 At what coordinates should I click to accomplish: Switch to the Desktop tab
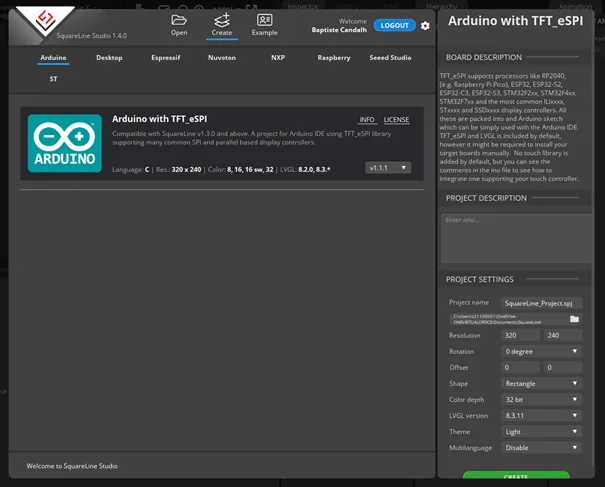click(x=109, y=57)
